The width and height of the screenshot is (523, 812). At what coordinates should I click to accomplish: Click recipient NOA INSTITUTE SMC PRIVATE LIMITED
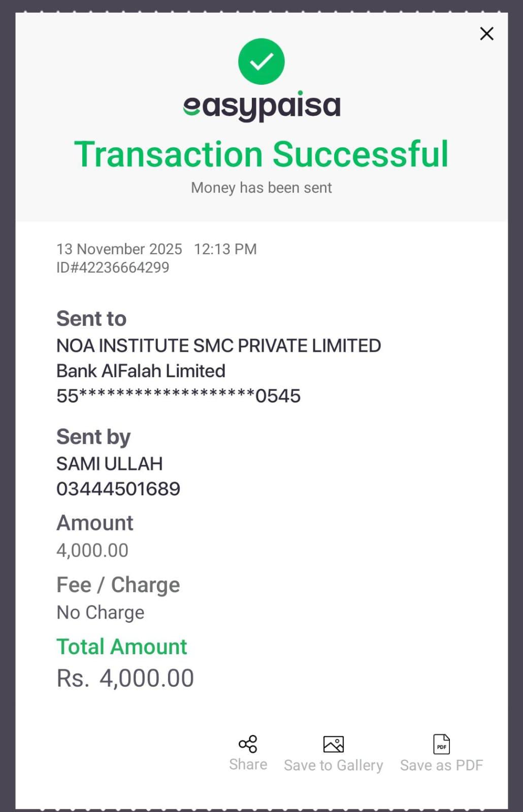pos(218,346)
